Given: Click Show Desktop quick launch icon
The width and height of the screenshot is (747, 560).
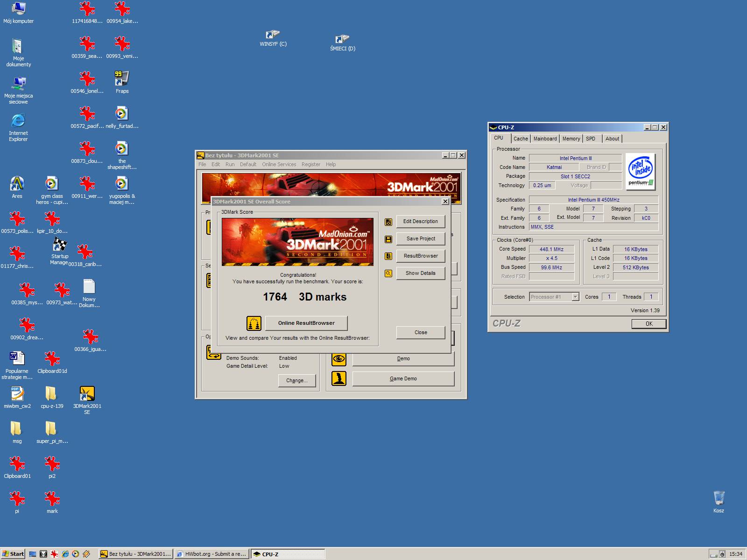Looking at the screenshot, I should (x=32, y=554).
